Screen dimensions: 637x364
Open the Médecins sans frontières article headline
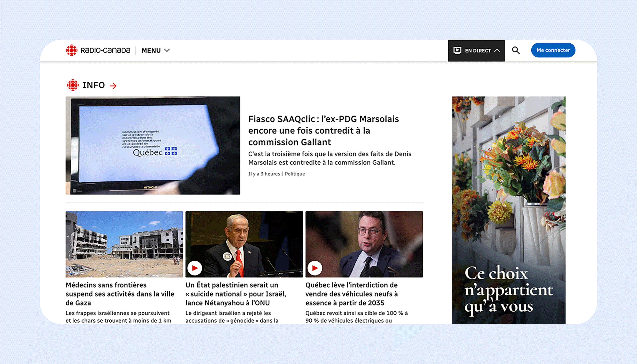(120, 294)
